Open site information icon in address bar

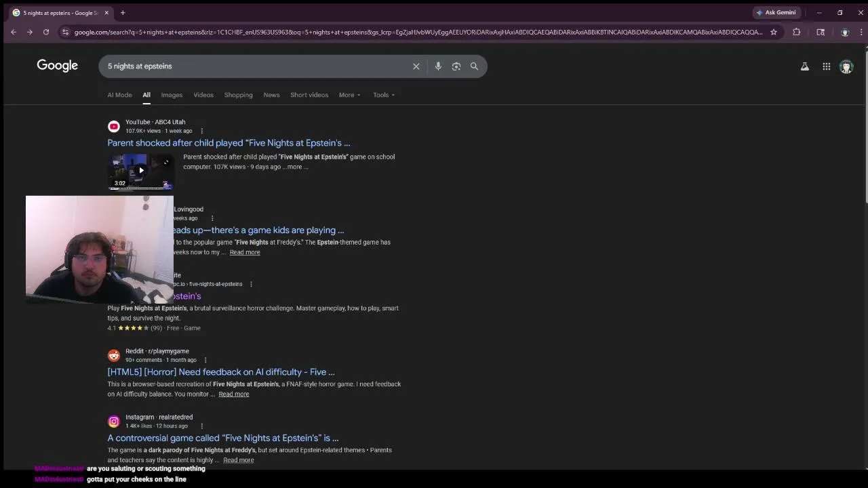coord(65,32)
